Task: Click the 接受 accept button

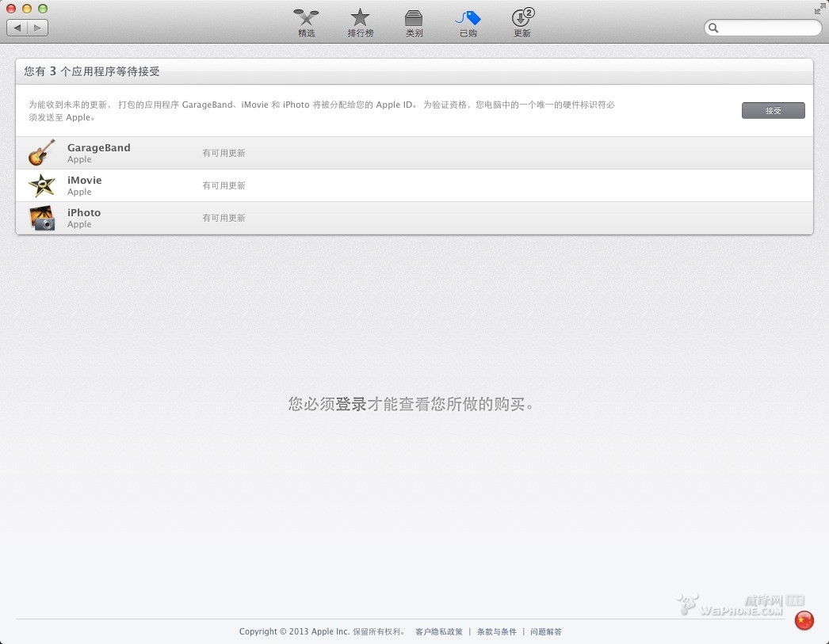Action: point(773,110)
